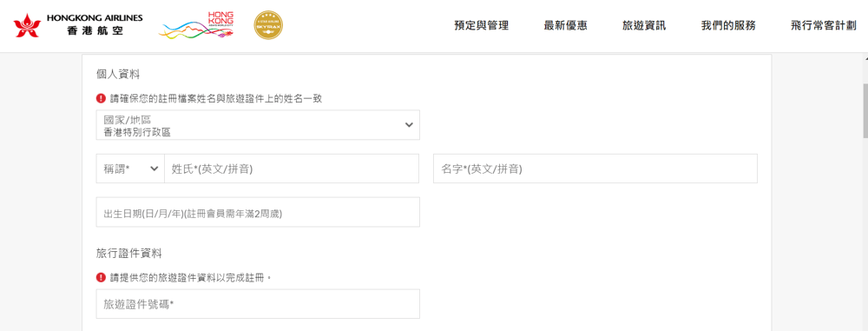Focus the 出生日期 date field
This screenshot has width=868, height=331.
coord(258,212)
